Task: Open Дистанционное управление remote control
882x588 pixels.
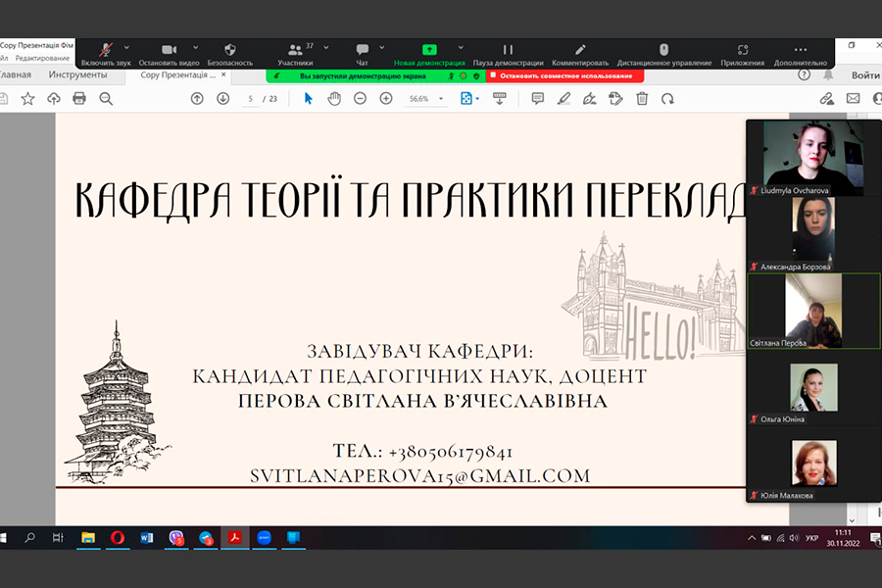Action: pos(664,54)
